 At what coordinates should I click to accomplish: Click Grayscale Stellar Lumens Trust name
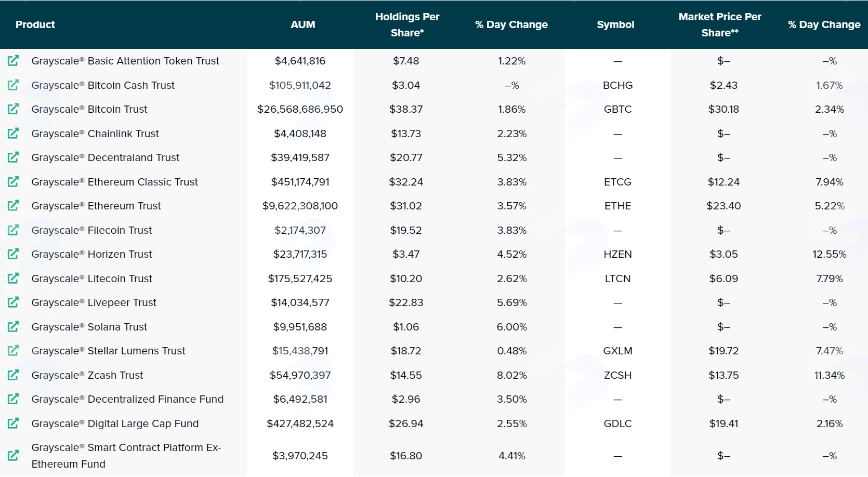(x=108, y=351)
